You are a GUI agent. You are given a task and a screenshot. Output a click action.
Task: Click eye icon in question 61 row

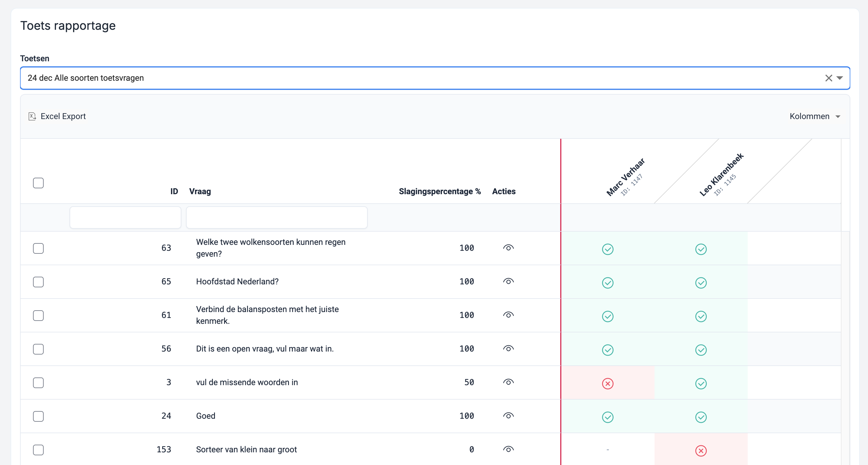tap(508, 315)
